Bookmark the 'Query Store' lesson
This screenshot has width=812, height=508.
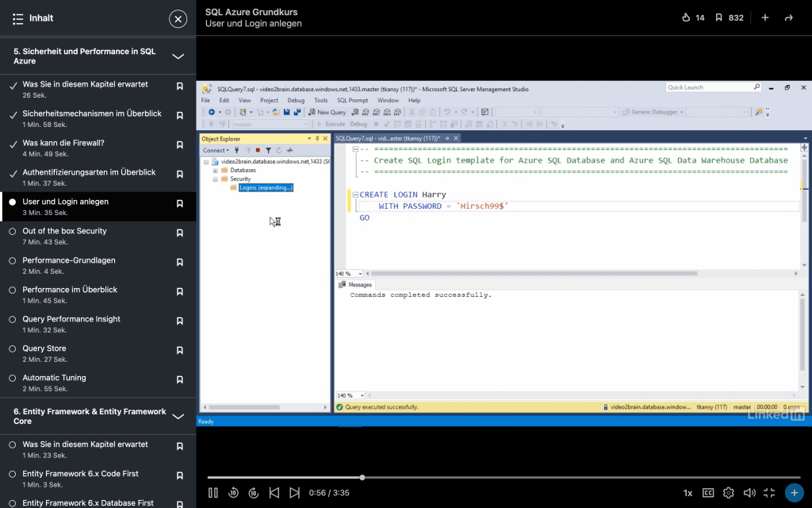point(180,350)
